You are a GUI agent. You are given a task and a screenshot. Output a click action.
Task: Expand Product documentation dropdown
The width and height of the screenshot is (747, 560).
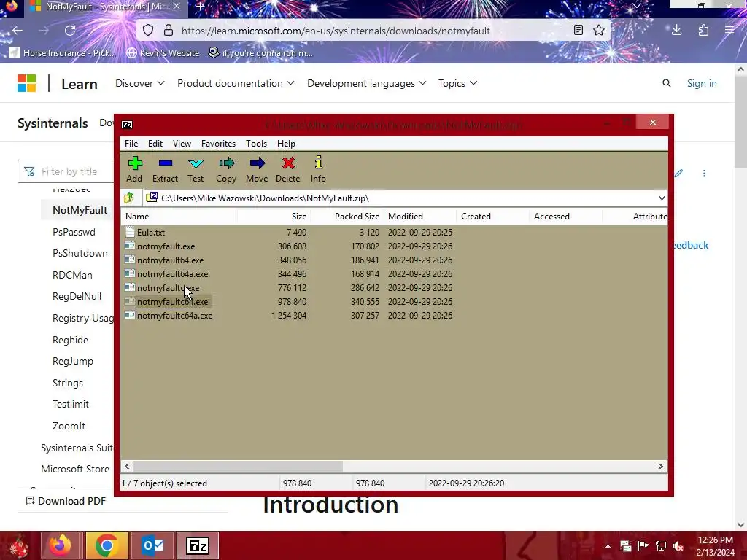coord(236,83)
